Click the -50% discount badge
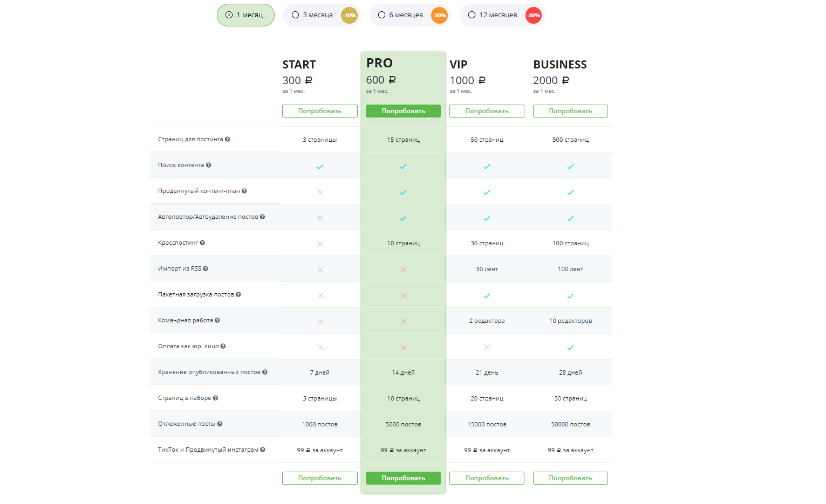 click(x=534, y=15)
